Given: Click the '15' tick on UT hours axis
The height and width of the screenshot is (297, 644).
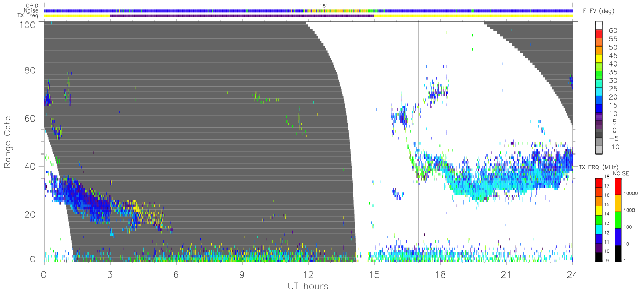Looking at the screenshot, I should (374, 274).
